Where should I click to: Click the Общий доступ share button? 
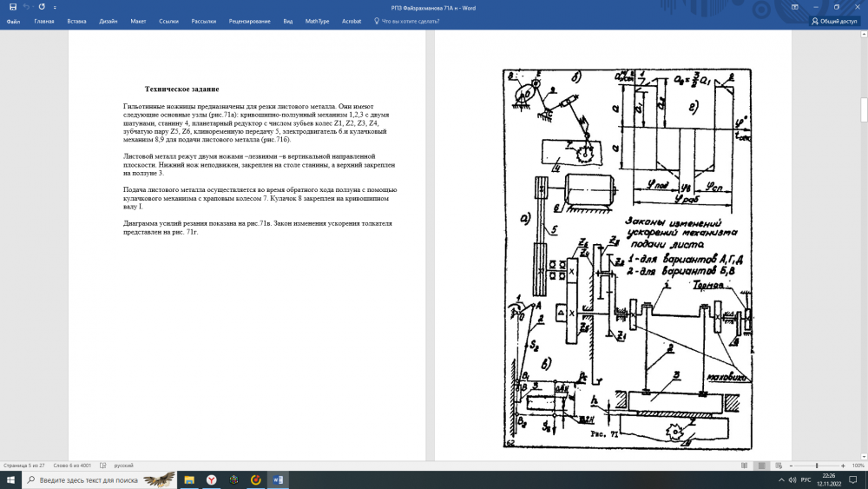click(833, 21)
